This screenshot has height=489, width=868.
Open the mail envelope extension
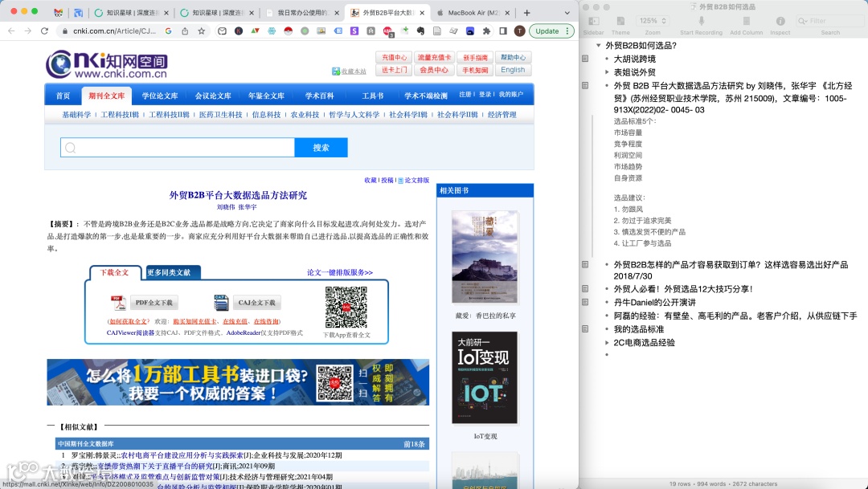(x=222, y=31)
